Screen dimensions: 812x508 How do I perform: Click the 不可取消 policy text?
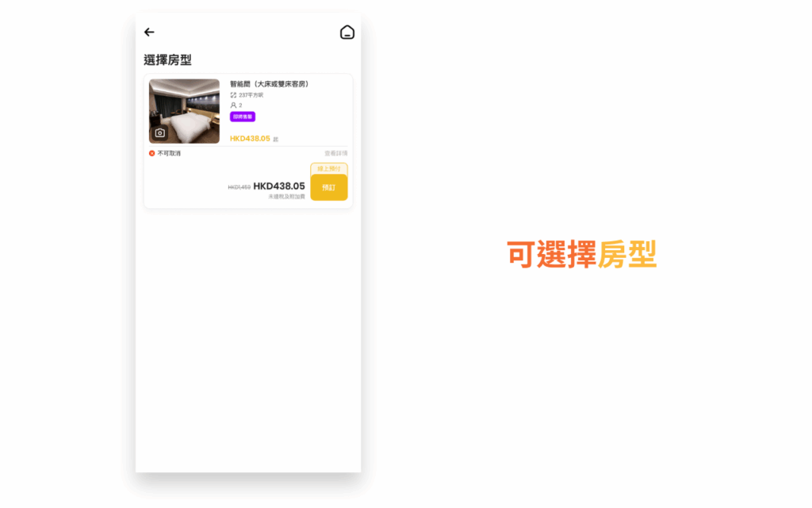[169, 153]
